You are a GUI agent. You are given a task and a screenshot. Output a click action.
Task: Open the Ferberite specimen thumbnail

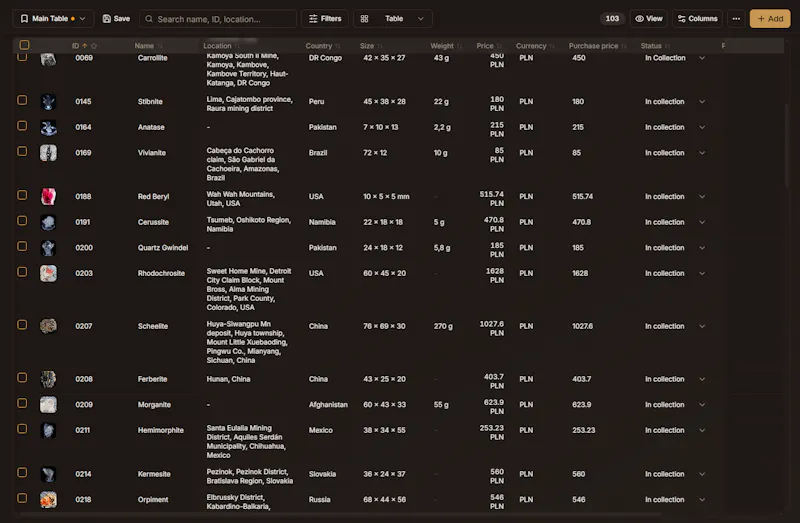pos(48,380)
